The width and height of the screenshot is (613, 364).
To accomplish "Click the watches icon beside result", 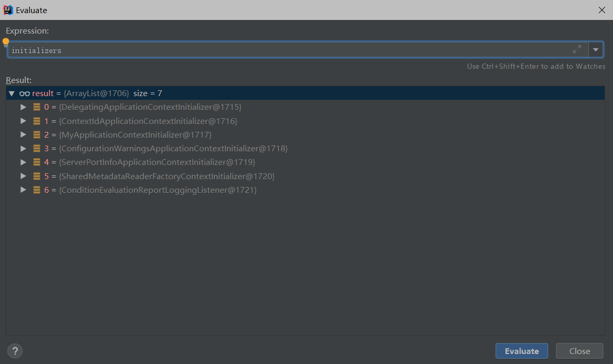I will [x=24, y=93].
